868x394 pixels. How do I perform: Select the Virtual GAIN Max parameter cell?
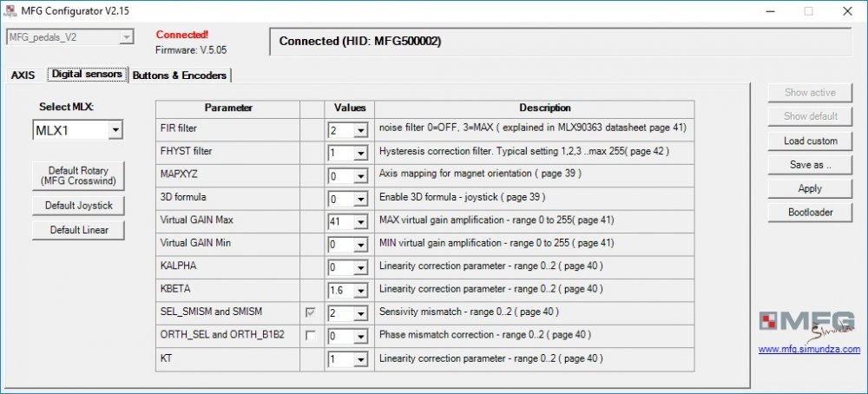point(228,220)
